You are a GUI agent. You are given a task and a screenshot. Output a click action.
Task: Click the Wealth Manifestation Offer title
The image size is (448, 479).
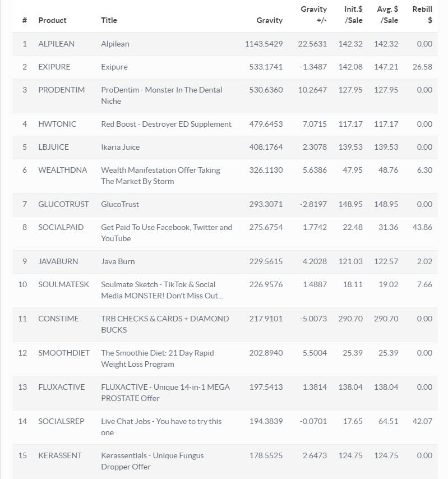click(x=160, y=176)
